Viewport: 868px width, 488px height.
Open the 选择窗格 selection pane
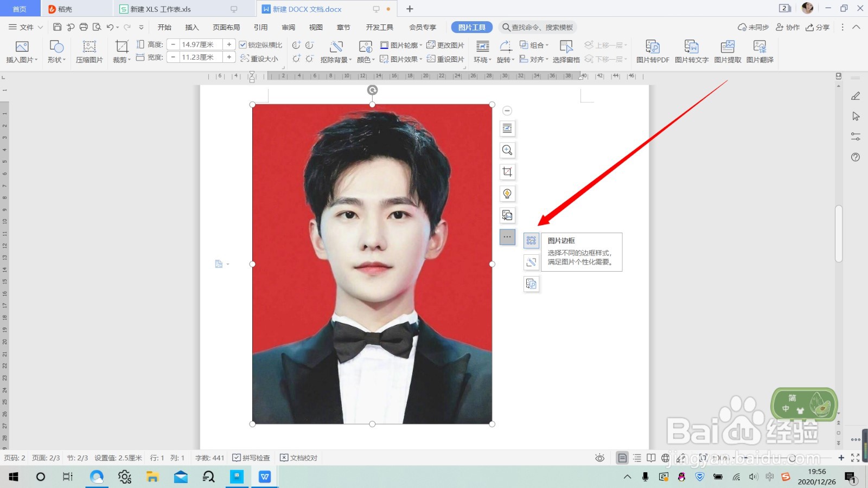coord(566,52)
